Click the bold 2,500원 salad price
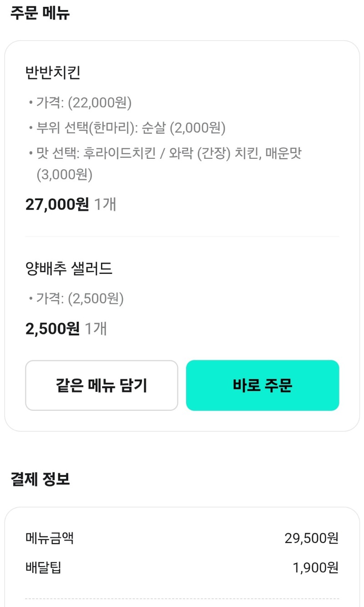Screen dimensions: 364x607 tap(52, 328)
